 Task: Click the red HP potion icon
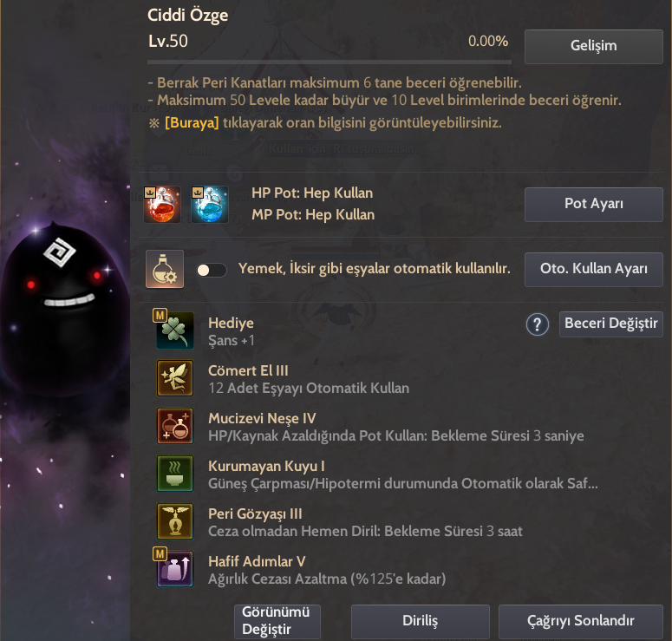[x=162, y=204]
